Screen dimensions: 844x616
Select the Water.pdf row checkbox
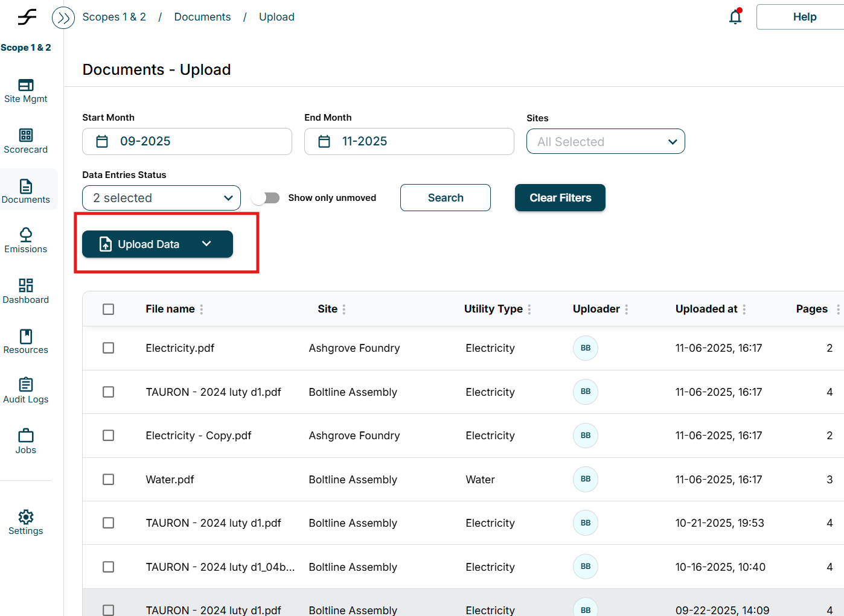pyautogui.click(x=109, y=480)
